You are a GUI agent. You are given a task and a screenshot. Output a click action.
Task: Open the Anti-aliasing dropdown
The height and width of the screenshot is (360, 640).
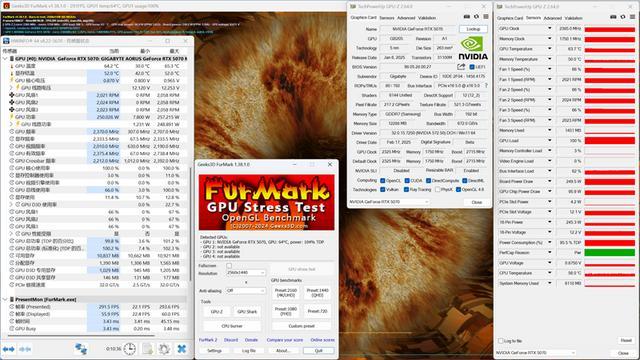(x=246, y=291)
